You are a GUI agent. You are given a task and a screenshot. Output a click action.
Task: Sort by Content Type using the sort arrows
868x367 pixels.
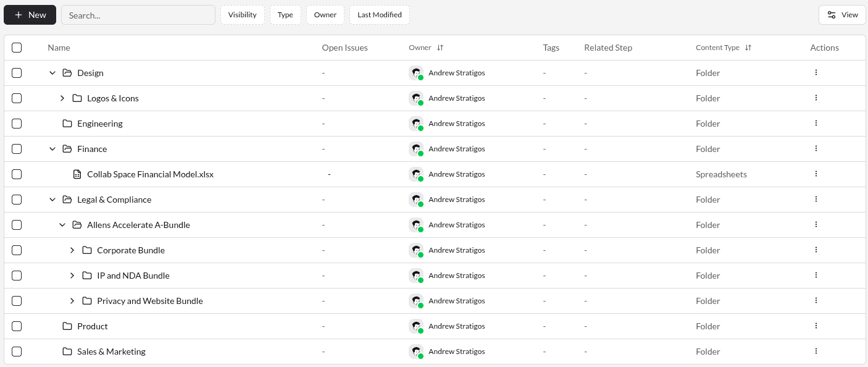tap(748, 48)
